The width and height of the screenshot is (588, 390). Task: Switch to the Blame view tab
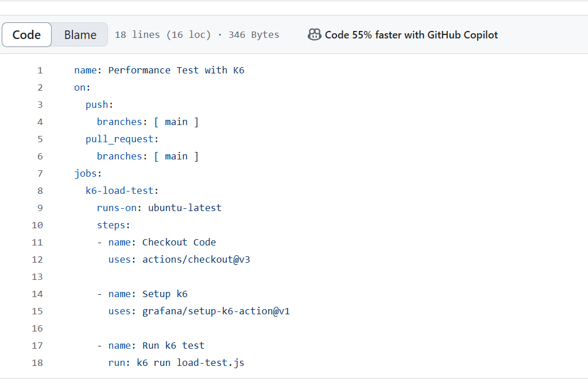[80, 35]
